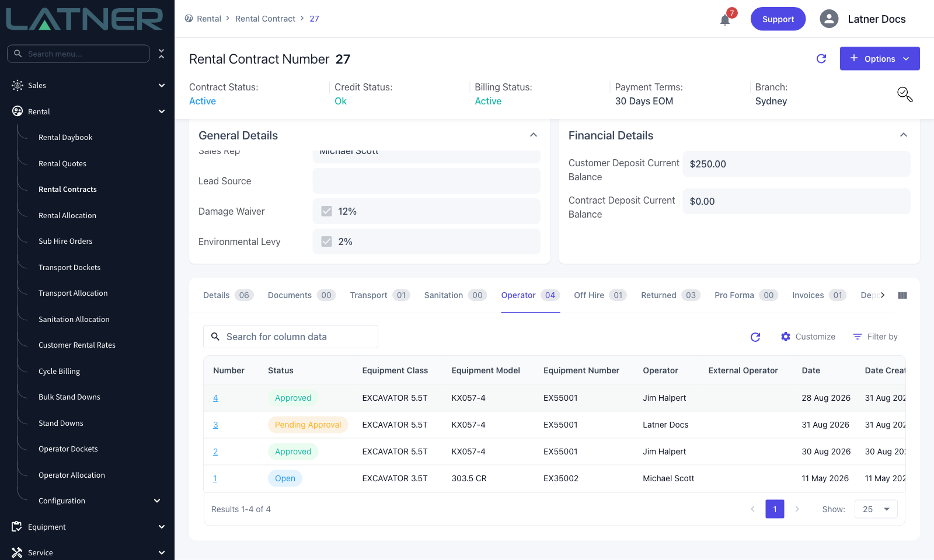Open Stand Downs in sidebar
Image resolution: width=934 pixels, height=560 pixels.
click(x=61, y=423)
